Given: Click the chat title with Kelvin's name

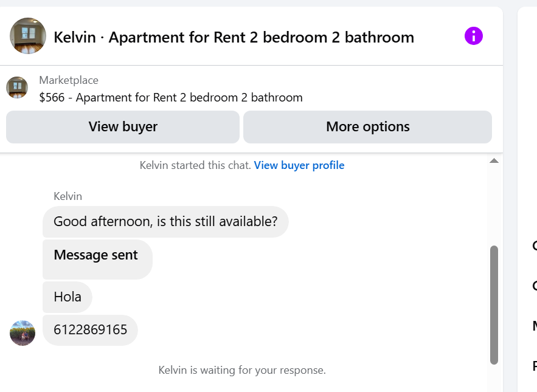Looking at the screenshot, I should 234,38.
